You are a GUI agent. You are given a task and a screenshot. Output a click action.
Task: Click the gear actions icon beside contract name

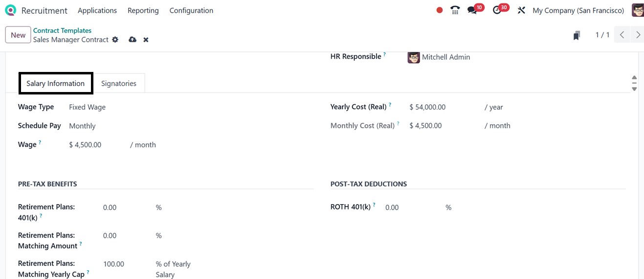(x=115, y=40)
